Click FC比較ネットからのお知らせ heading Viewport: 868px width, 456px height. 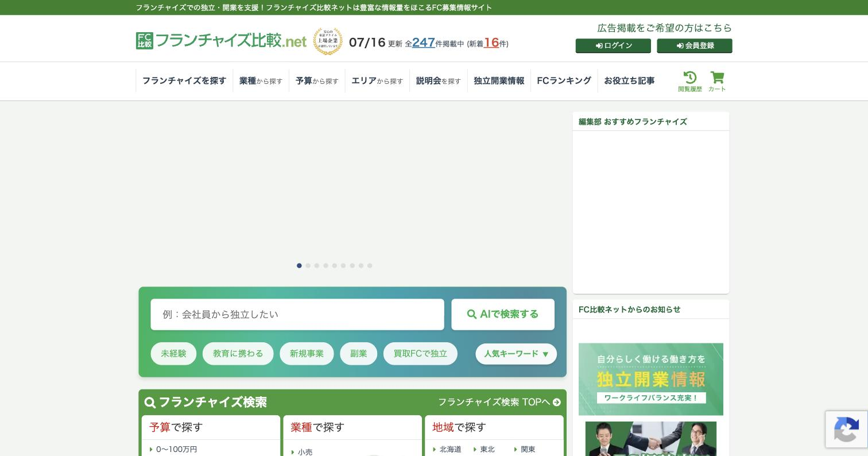point(629,310)
